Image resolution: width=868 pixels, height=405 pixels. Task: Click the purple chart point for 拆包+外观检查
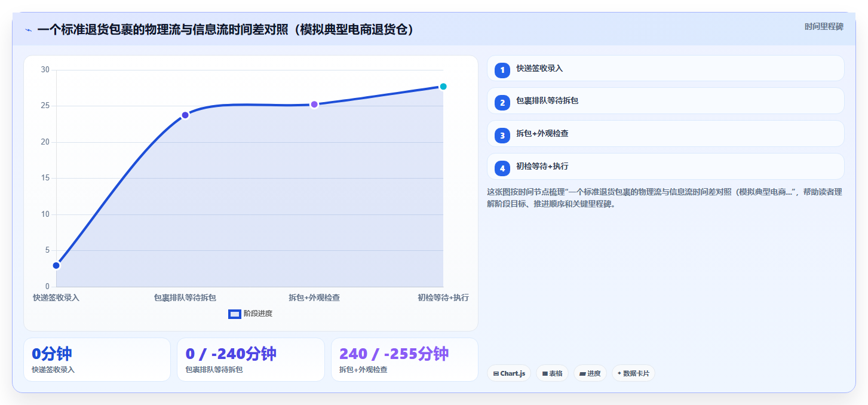[314, 105]
